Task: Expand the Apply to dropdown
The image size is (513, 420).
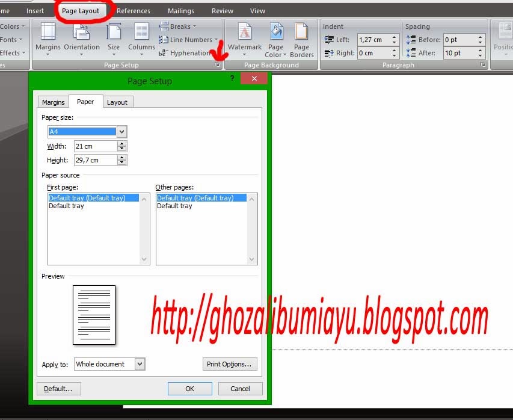Action: click(x=140, y=364)
